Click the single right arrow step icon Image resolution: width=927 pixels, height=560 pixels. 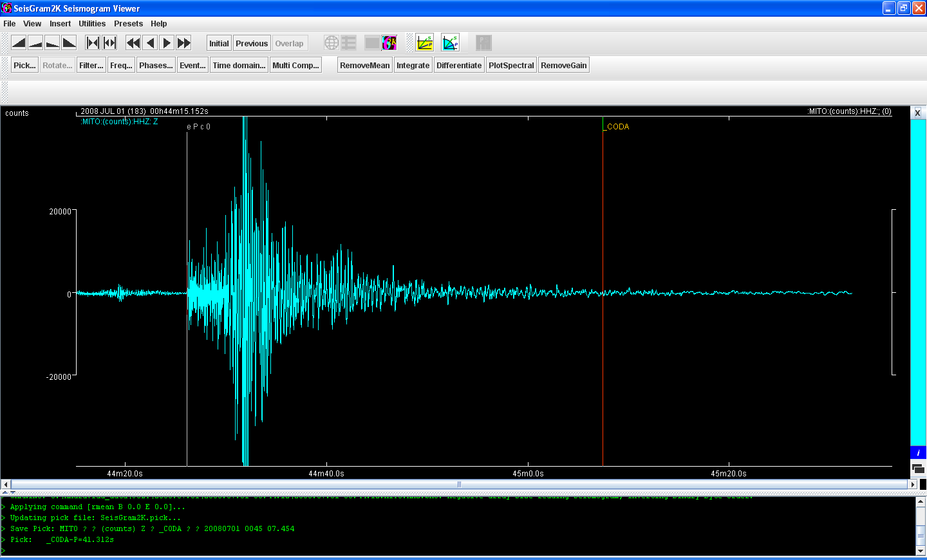pos(167,43)
